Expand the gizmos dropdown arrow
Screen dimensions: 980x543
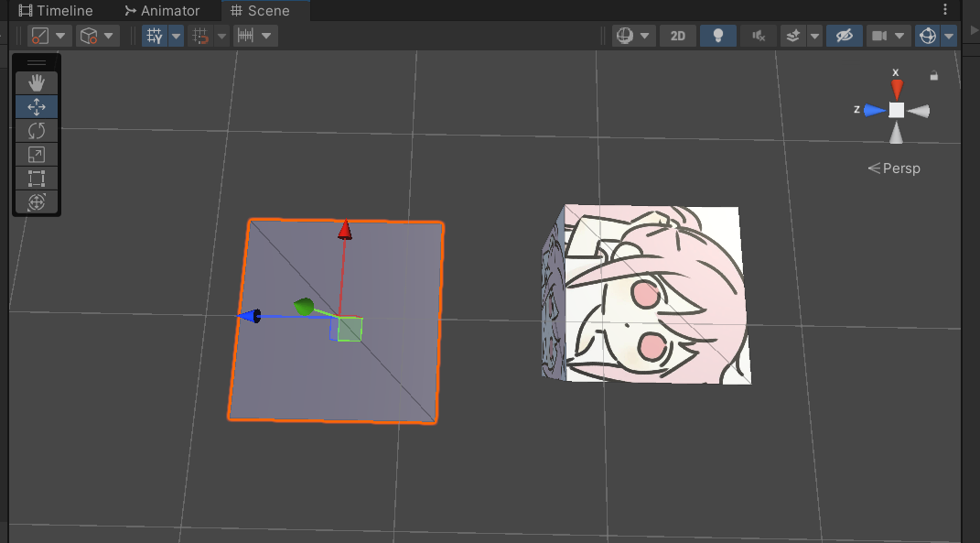[950, 36]
